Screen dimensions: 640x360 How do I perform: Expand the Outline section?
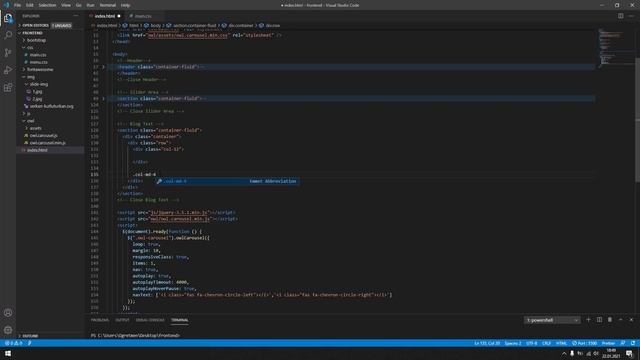(50, 336)
